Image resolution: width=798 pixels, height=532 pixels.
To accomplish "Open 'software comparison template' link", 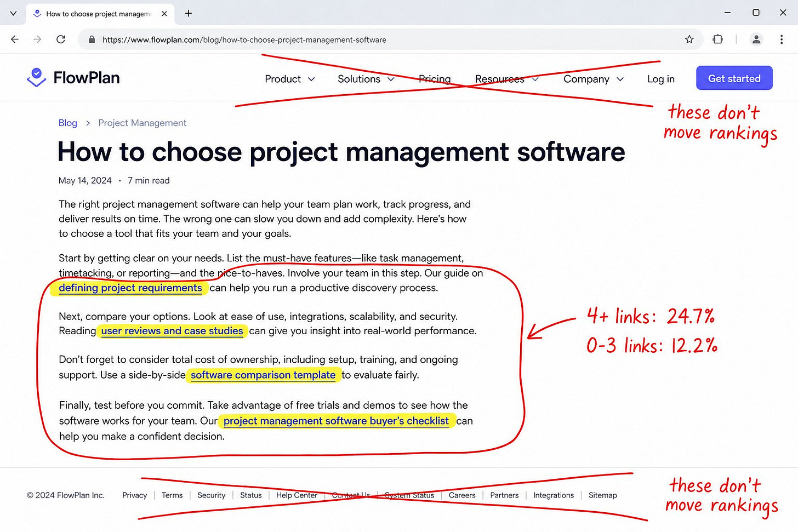I will [x=263, y=375].
